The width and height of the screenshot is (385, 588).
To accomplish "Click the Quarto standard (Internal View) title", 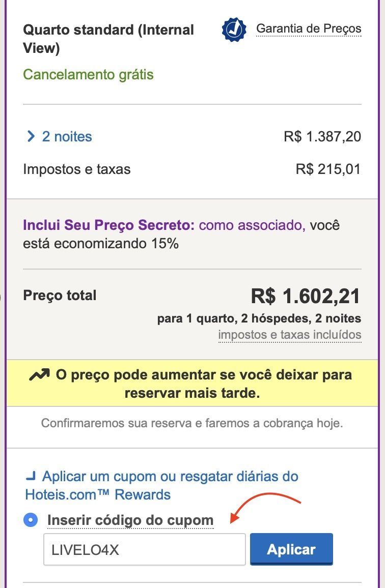I will 108,39.
